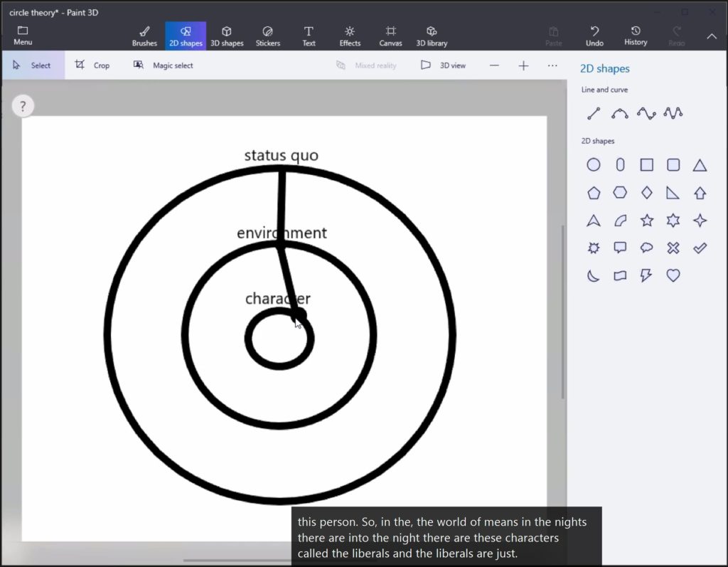Open the History panel

point(636,36)
